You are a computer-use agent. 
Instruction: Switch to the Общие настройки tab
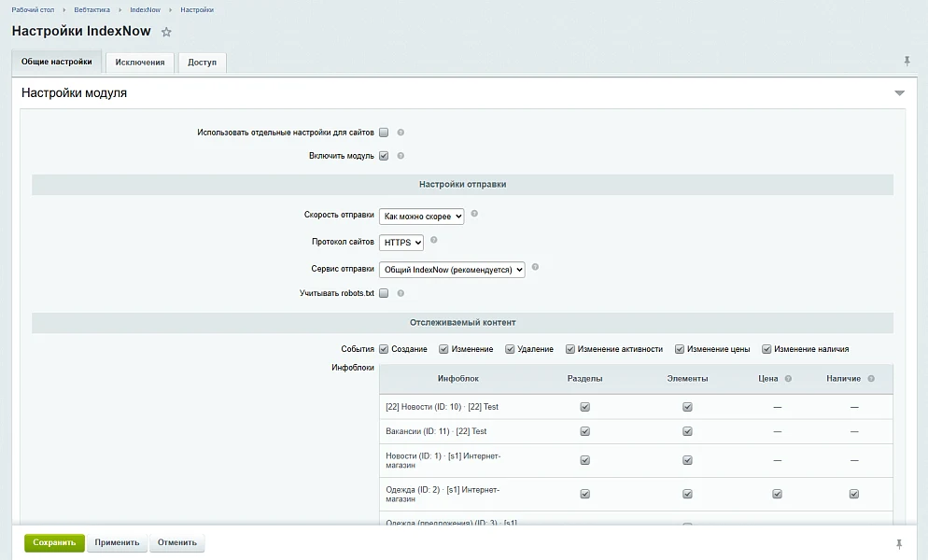(57, 62)
